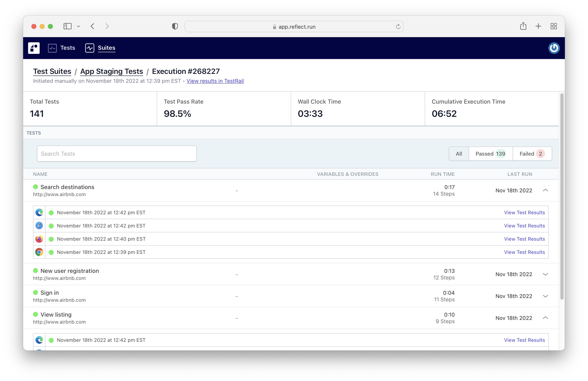The image size is (588, 381).
Task: Open App Staging Tests breadcrumb
Action: click(x=111, y=71)
